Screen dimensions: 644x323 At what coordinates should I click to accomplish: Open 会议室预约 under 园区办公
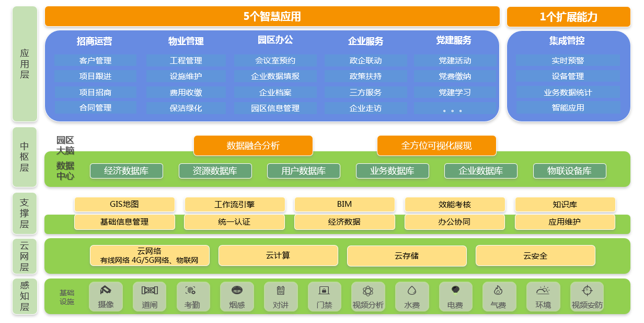(x=275, y=61)
